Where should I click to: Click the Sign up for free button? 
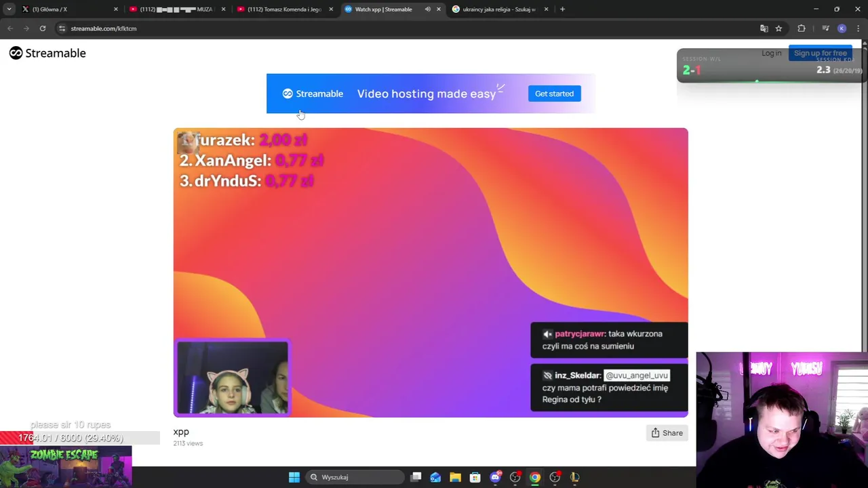tap(820, 53)
